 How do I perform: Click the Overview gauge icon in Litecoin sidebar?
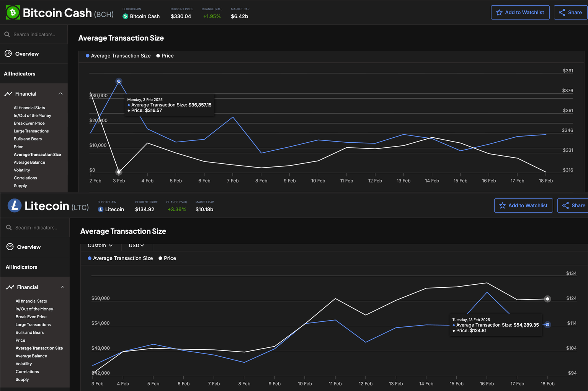[10, 247]
